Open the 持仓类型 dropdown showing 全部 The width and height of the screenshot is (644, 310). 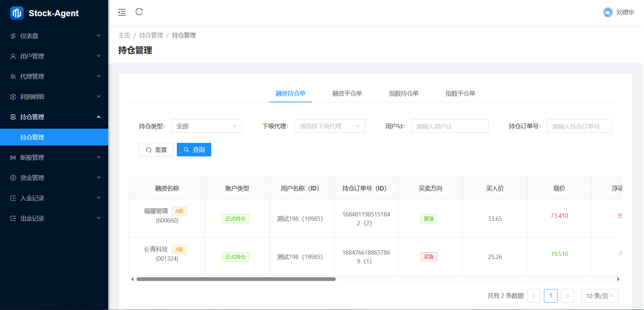click(x=206, y=126)
